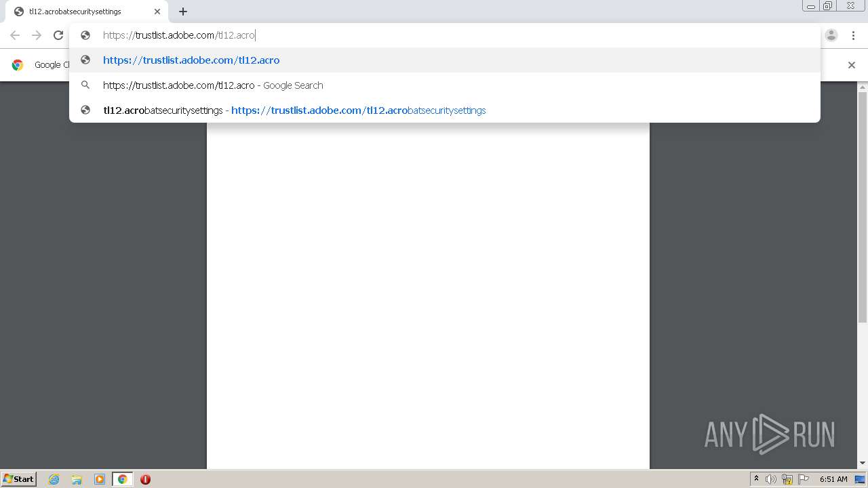This screenshot has height=488, width=868.
Task: Open Windows Explorer folder on taskbar
Action: (77, 479)
